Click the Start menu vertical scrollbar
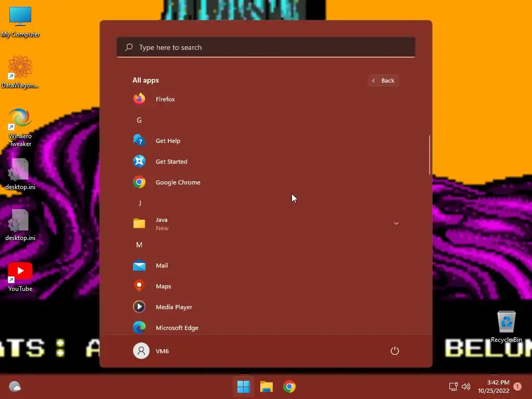Viewport: 532px width, 399px height. point(430,154)
